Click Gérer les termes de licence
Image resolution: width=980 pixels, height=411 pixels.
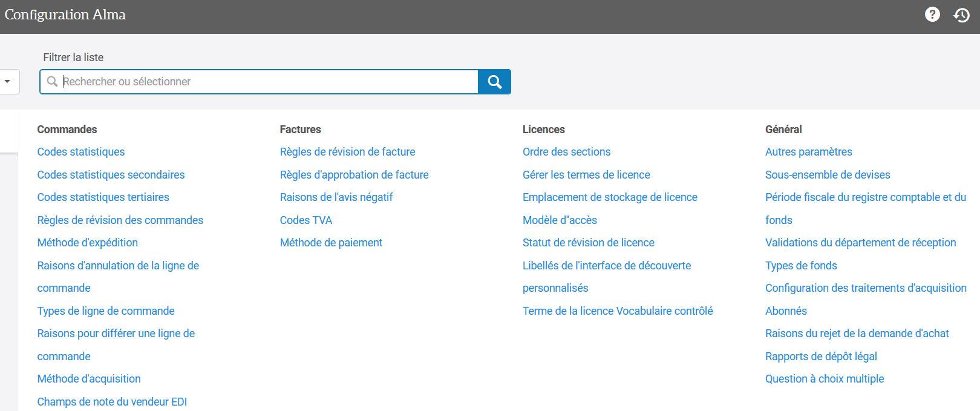point(586,175)
